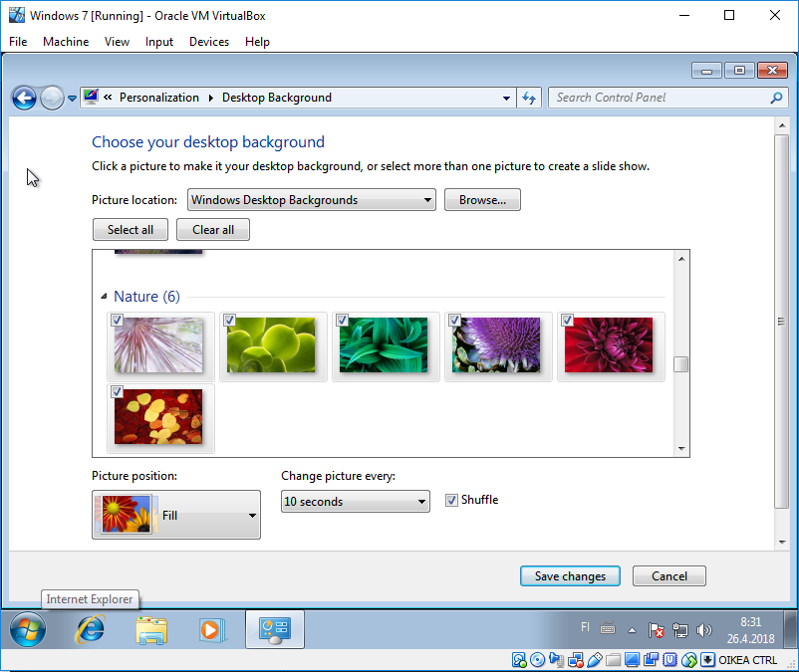This screenshot has width=799, height=672.
Task: Open the address bar history dropdown
Action: 506,98
